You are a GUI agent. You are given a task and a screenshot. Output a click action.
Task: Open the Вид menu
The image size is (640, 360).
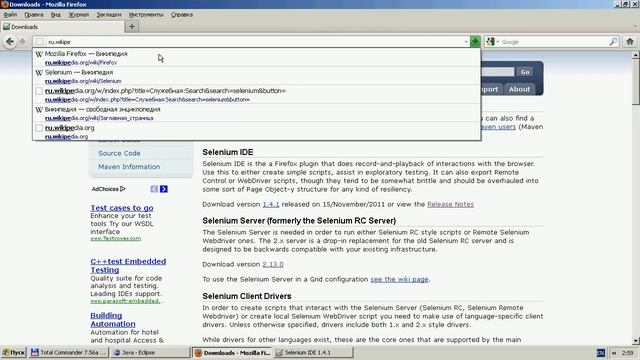tap(56, 15)
